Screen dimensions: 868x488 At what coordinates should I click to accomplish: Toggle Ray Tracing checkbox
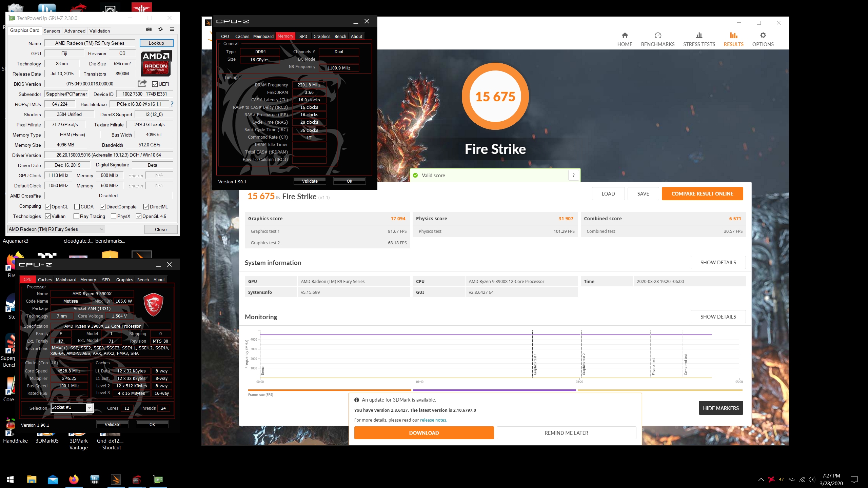76,216
